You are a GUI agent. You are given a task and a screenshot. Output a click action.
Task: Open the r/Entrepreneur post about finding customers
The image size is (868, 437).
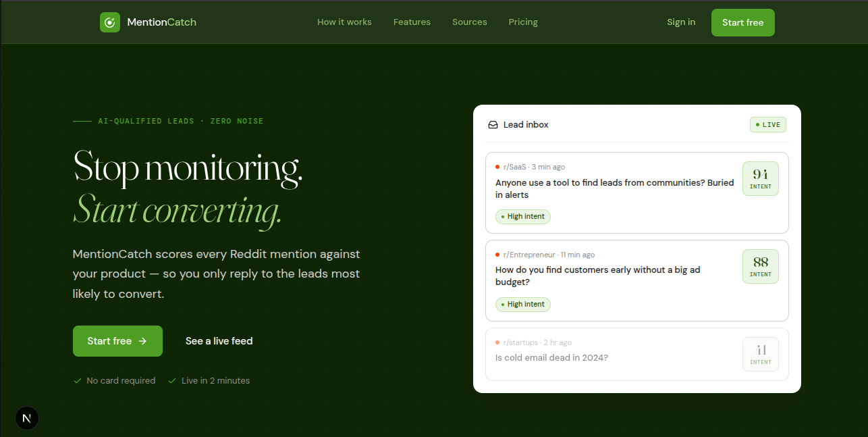(637, 280)
